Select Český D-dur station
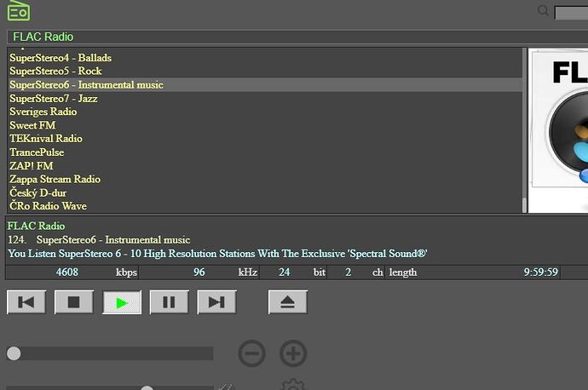The image size is (588, 390). [265, 192]
